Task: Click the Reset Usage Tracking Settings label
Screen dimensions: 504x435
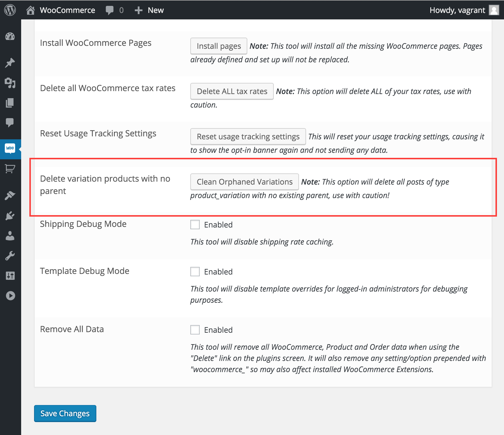Action: (98, 133)
